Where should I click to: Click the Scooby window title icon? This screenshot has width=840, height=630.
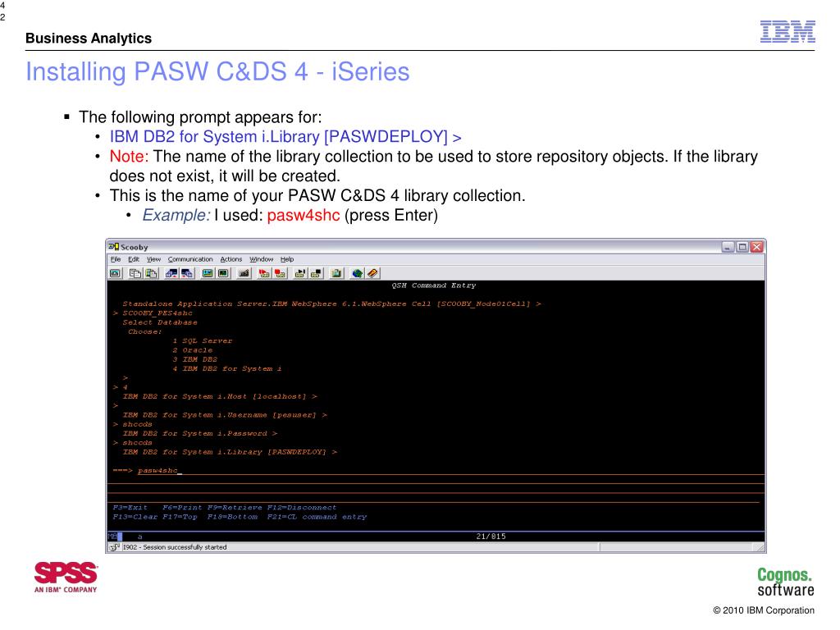point(113,247)
